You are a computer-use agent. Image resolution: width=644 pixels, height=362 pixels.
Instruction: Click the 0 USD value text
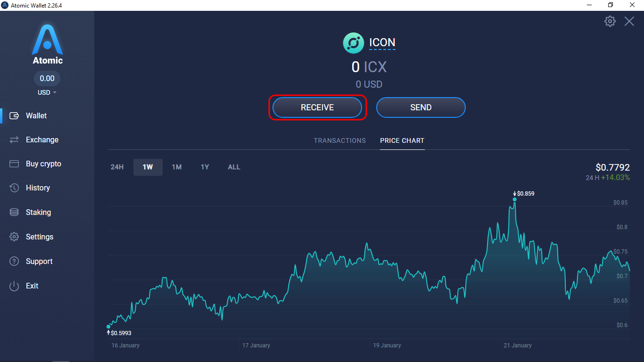point(369,84)
